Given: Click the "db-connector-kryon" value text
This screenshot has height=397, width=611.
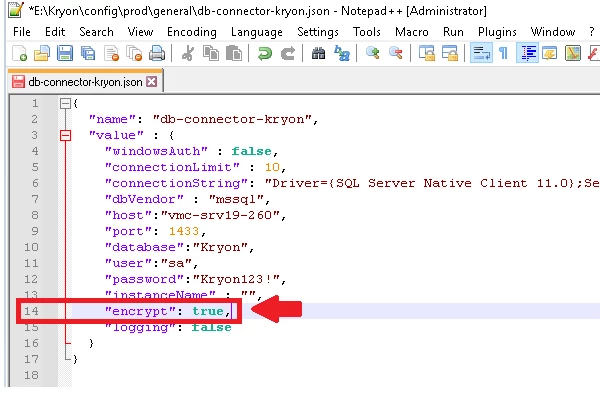Looking at the screenshot, I should pyautogui.click(x=233, y=119).
